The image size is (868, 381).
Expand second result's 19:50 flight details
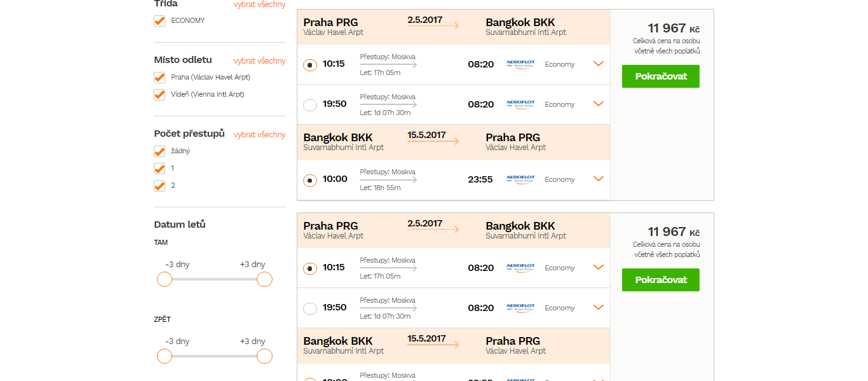click(x=598, y=307)
